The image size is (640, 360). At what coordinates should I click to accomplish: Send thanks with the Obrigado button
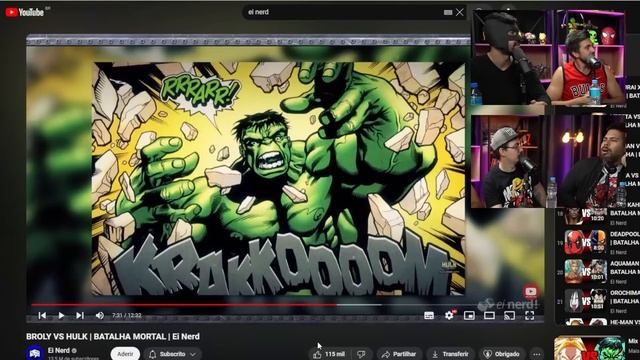[x=502, y=354]
